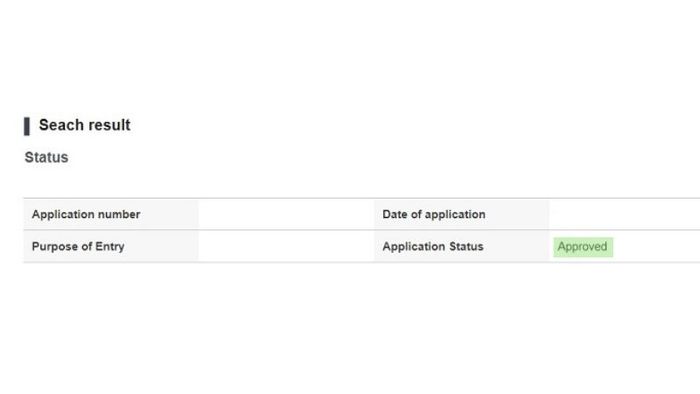The width and height of the screenshot is (700, 394).
Task: Click the Application Status label
Action: pos(433,246)
